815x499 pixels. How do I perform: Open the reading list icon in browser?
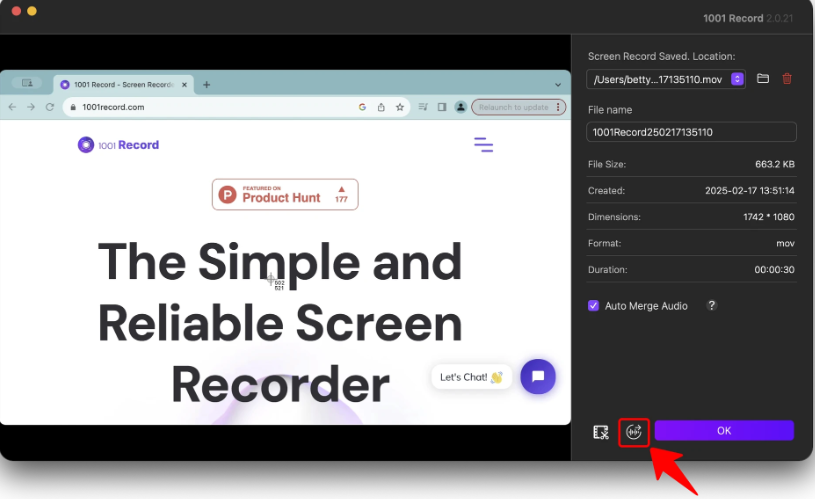point(423,107)
